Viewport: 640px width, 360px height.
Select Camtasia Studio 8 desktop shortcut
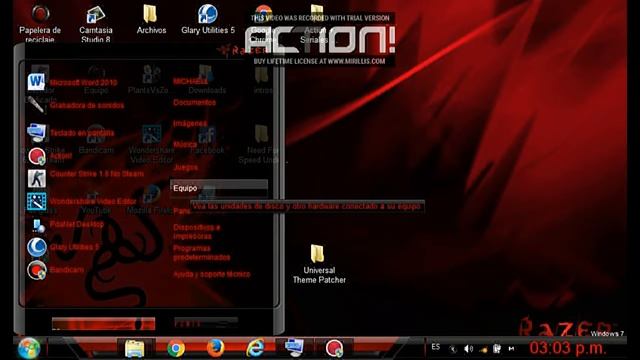tap(96, 24)
